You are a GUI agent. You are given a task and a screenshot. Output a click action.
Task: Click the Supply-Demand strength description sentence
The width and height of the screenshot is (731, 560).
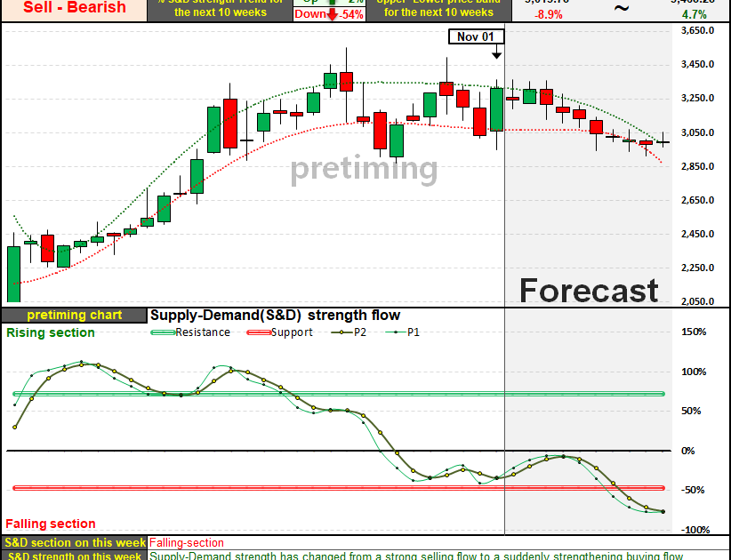pyautogui.click(x=416, y=556)
